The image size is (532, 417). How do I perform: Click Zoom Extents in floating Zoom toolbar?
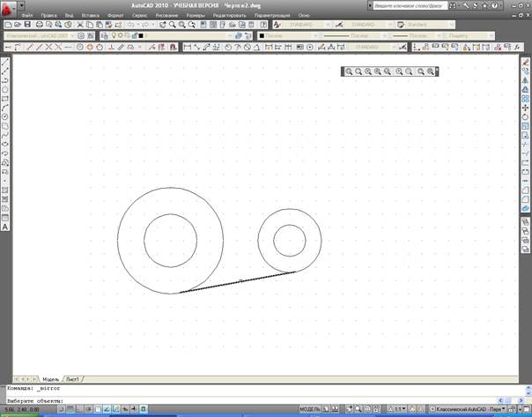click(x=431, y=71)
